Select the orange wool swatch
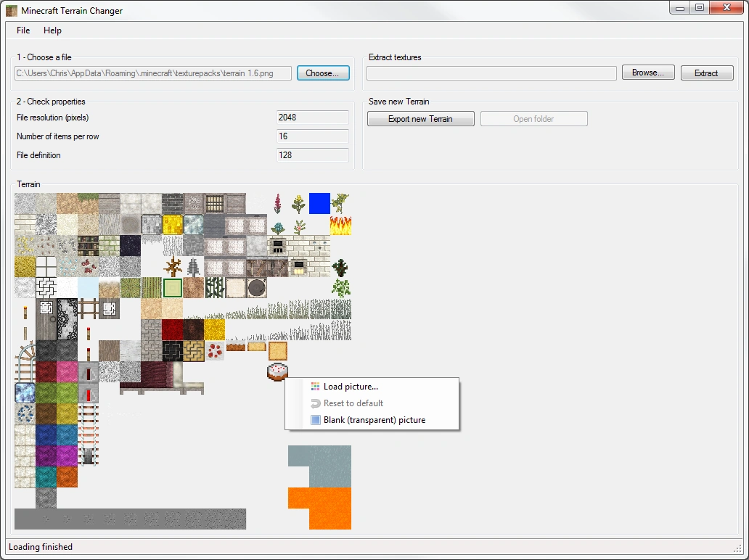 tap(67, 477)
